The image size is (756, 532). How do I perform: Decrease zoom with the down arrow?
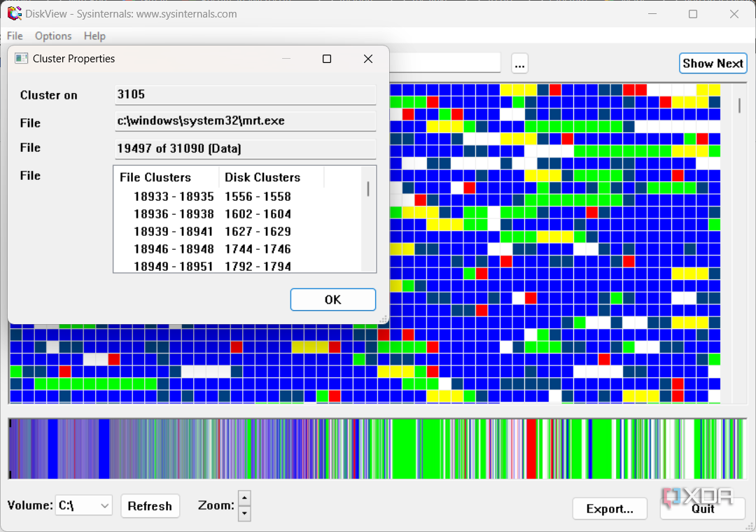pyautogui.click(x=244, y=513)
